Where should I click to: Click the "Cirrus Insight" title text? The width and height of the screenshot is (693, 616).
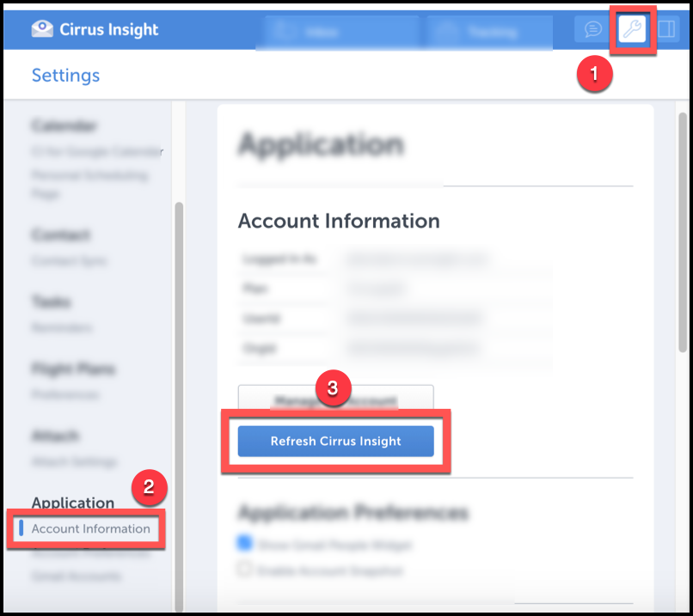pos(108,29)
